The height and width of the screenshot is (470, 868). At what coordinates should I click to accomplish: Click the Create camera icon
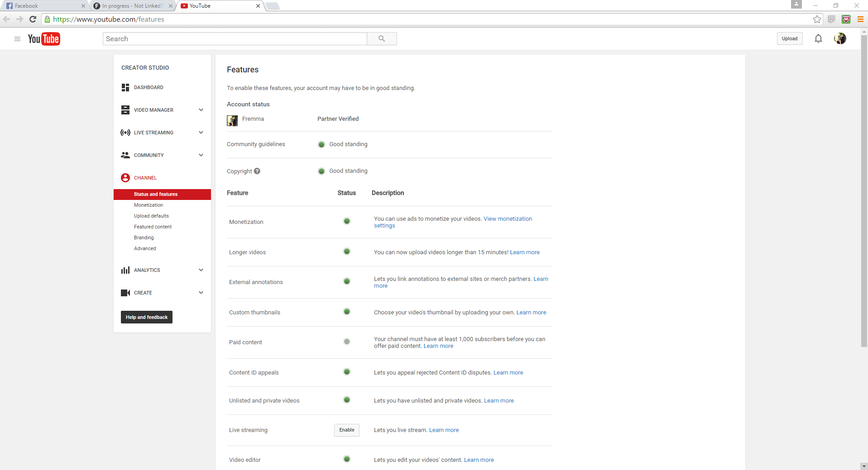[x=125, y=293]
